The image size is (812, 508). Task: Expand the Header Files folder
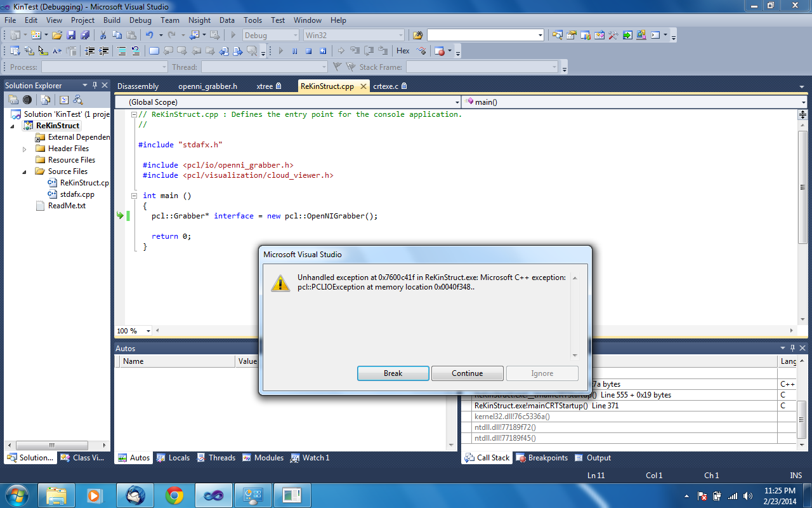click(x=25, y=149)
